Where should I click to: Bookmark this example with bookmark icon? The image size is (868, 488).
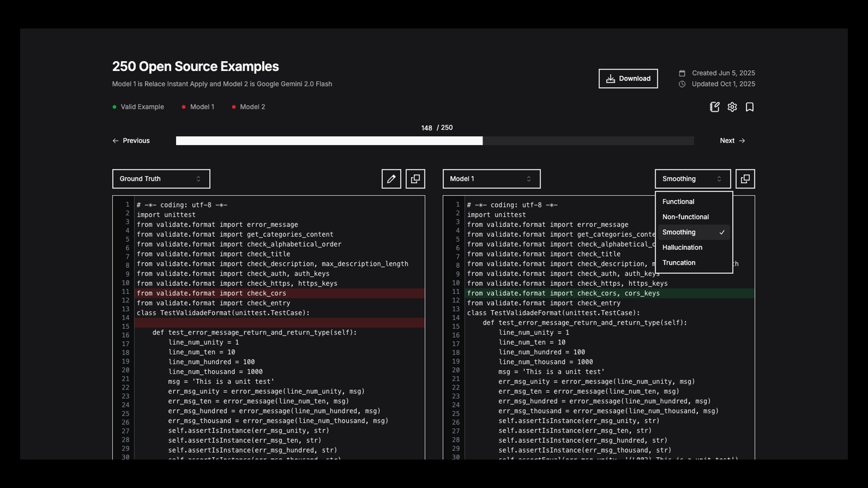click(749, 107)
